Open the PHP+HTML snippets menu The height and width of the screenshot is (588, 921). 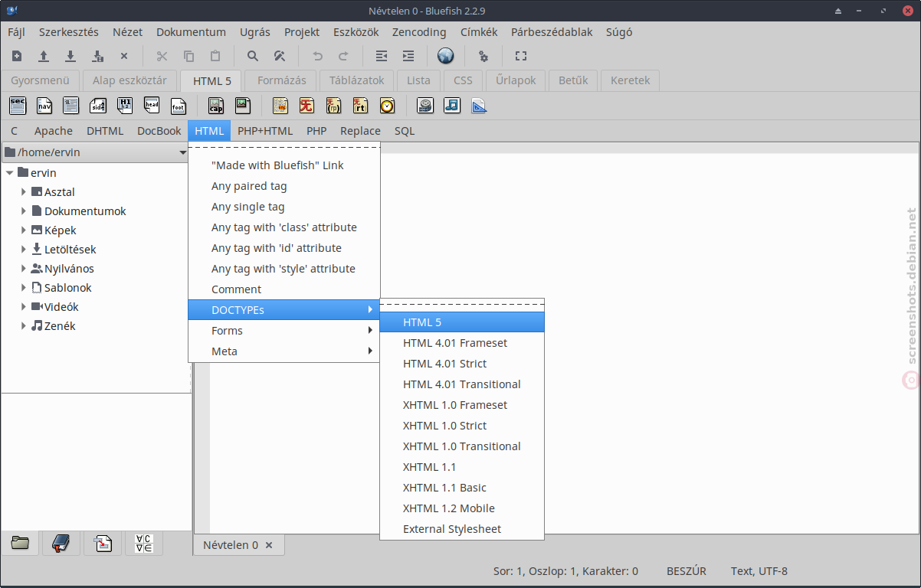(x=265, y=131)
